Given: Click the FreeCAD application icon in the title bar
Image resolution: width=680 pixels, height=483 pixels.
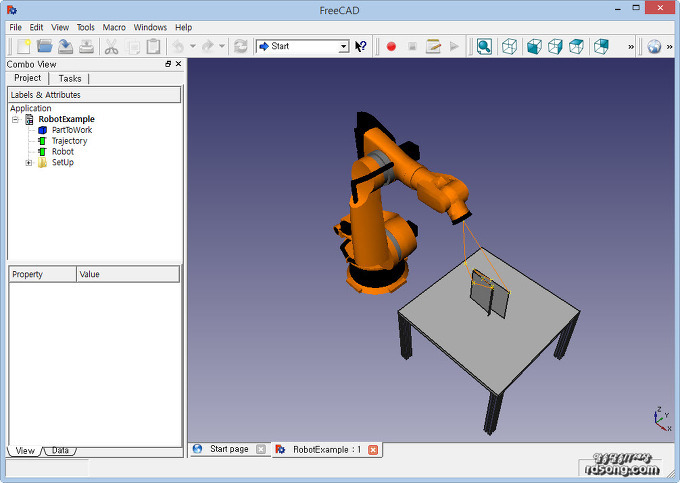Looking at the screenshot, I should tap(12, 10).
